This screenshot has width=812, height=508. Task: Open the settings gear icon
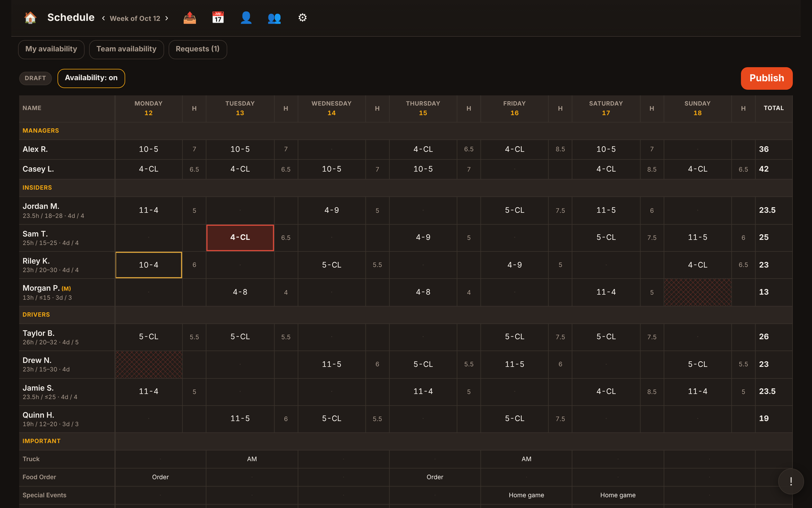303,17
